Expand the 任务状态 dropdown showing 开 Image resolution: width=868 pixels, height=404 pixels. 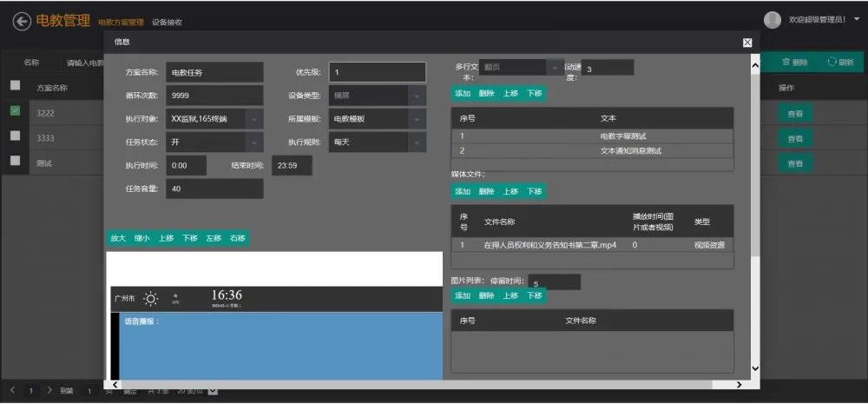253,142
